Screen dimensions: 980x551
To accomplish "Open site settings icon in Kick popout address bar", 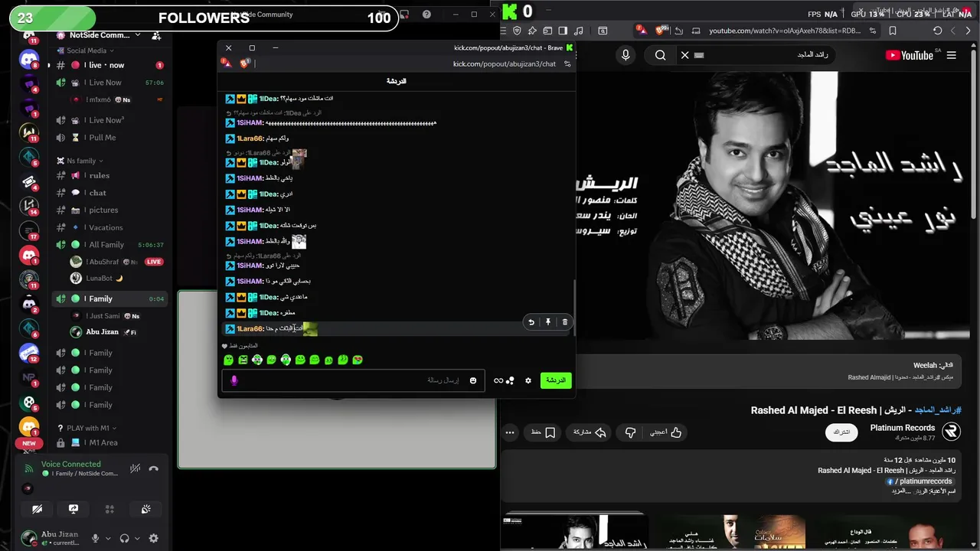I will click(567, 64).
